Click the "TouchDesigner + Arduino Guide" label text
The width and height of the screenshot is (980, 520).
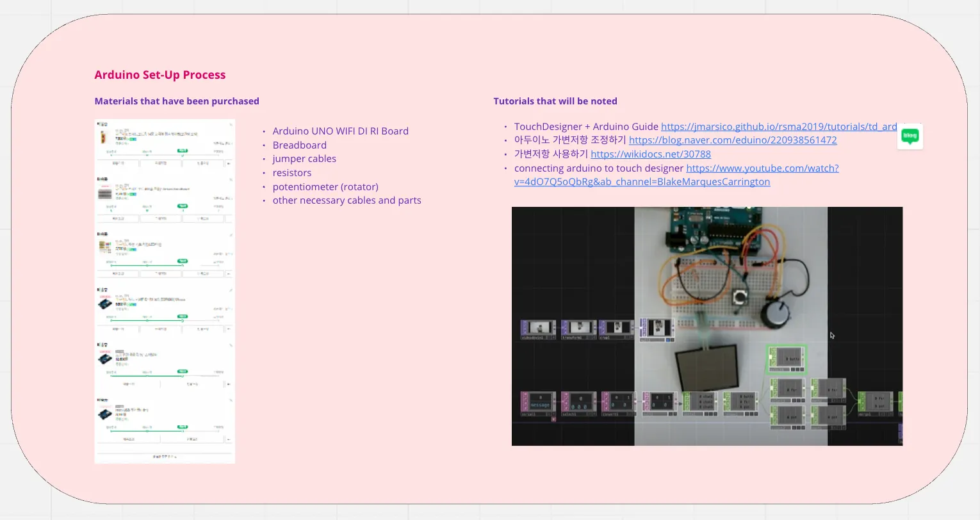[586, 127]
